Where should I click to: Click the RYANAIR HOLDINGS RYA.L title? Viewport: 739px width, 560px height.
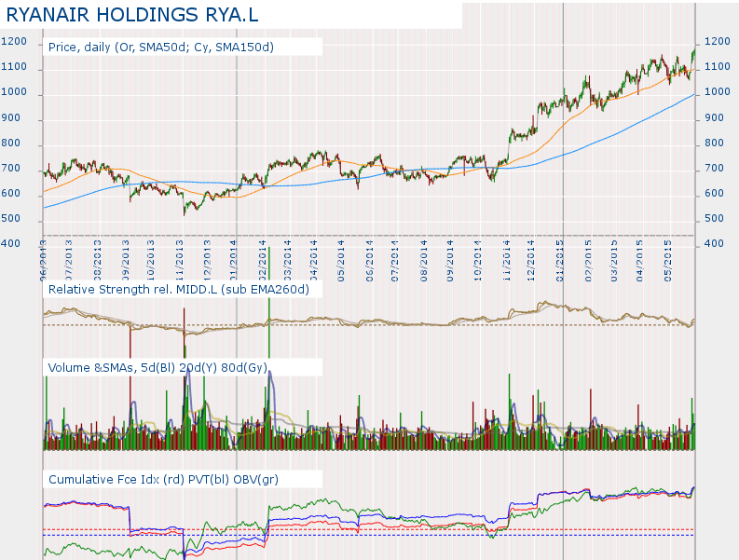tap(132, 15)
